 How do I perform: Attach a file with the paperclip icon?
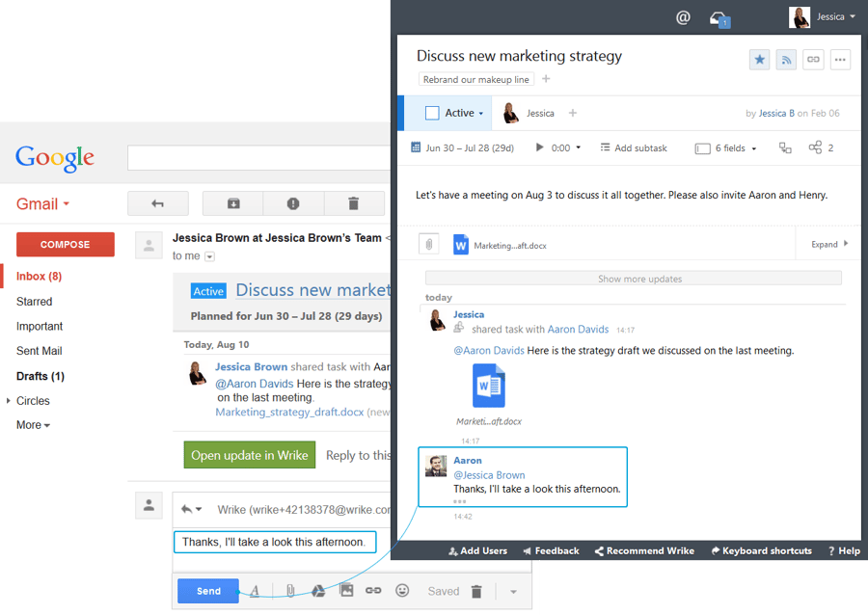pyautogui.click(x=429, y=244)
